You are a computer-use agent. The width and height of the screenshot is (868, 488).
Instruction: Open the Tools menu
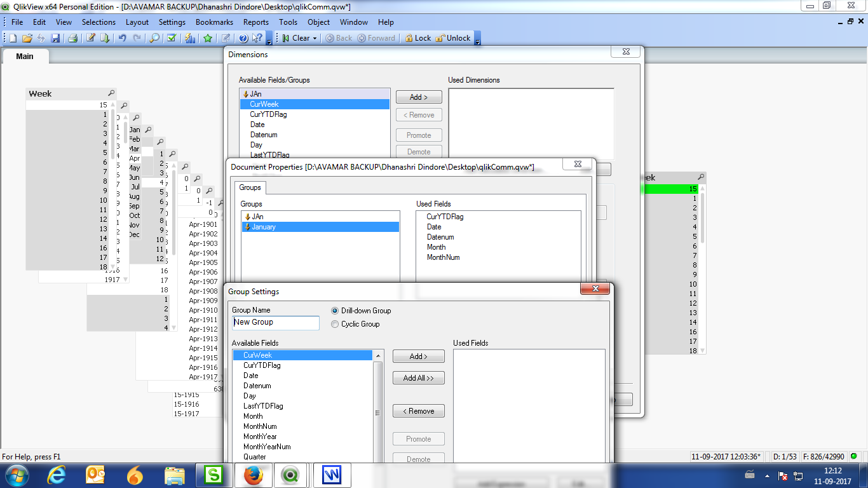coord(288,22)
